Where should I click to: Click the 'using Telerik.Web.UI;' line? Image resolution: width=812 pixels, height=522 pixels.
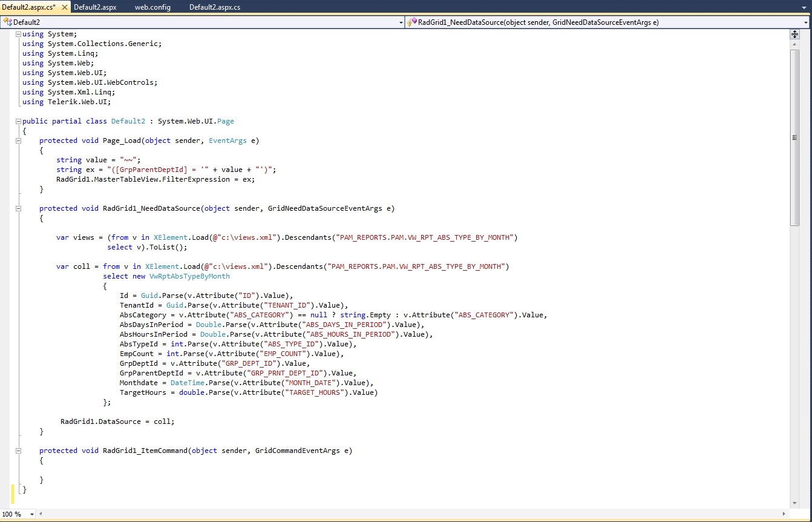[67, 102]
